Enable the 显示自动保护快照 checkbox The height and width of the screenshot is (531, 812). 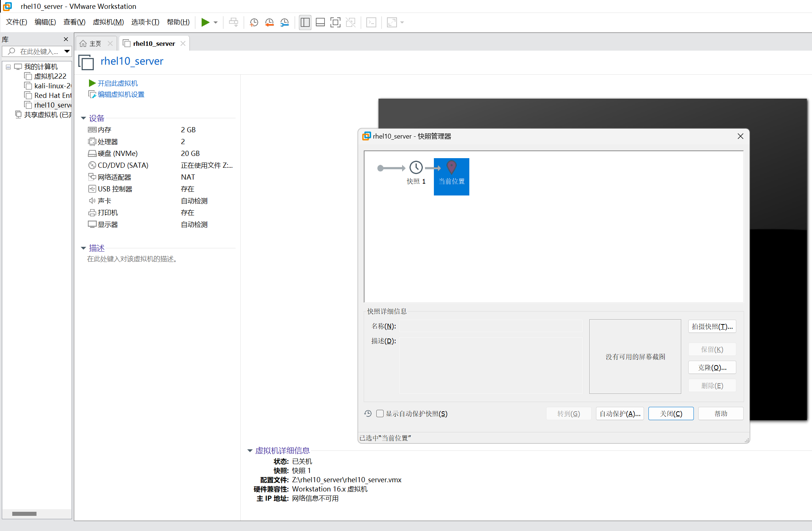[x=380, y=413]
